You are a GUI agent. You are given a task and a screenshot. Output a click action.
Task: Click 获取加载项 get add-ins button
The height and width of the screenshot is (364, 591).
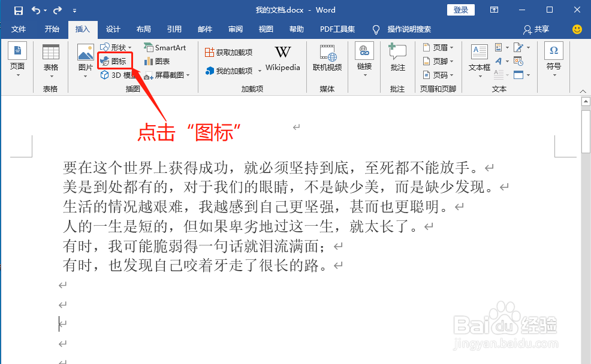228,52
